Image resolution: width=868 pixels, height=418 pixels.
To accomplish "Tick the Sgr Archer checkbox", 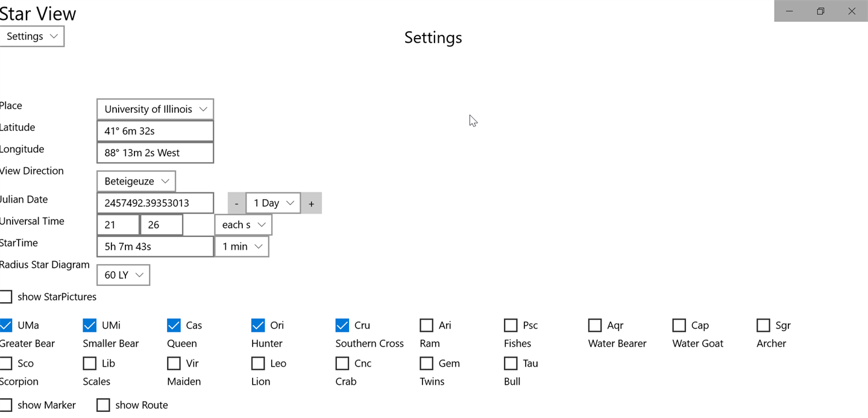I will (x=763, y=326).
